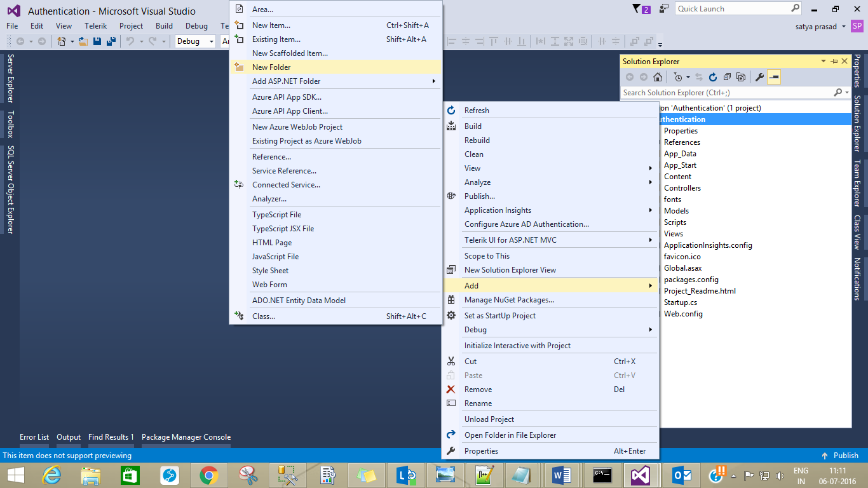Choose New Scaffolded Item...

point(336,53)
